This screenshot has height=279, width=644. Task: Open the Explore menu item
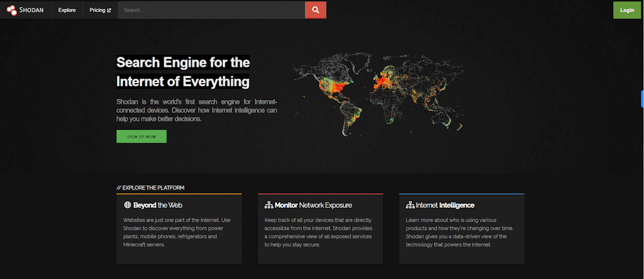coord(67,10)
